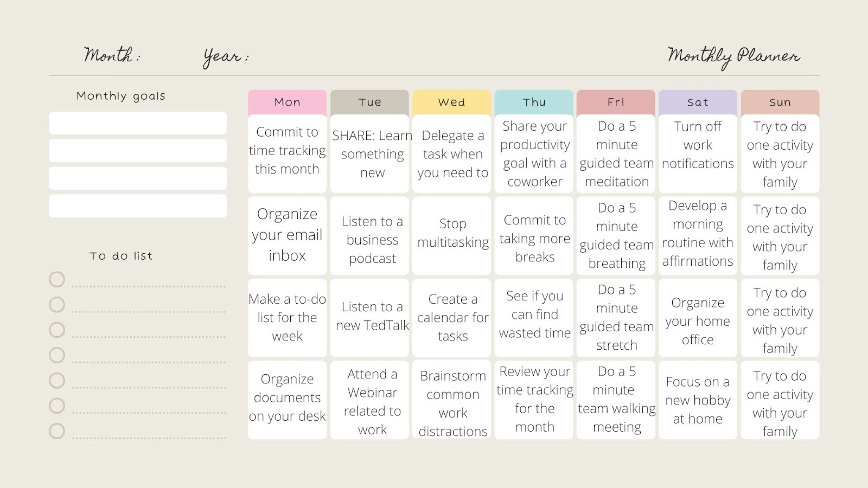868x488 pixels.
Task: Mark the last to-do list circle
Action: (x=57, y=431)
